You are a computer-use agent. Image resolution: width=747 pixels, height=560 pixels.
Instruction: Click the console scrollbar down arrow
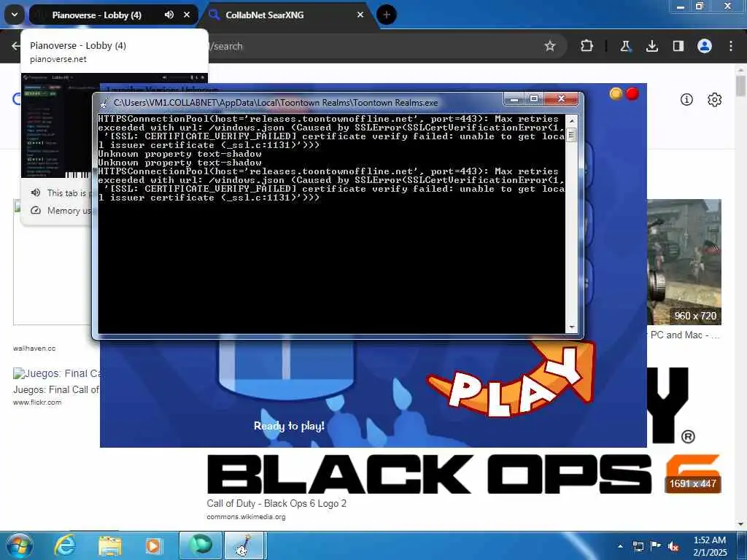(571, 327)
